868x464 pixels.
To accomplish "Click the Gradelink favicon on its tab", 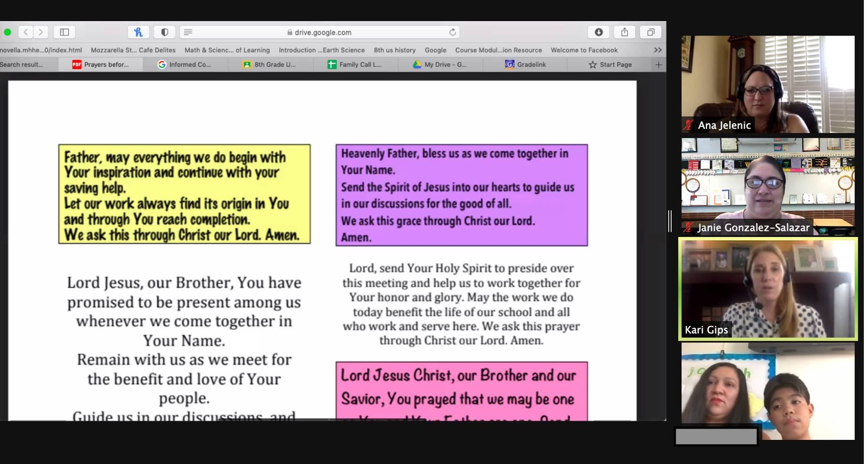I will [509, 64].
